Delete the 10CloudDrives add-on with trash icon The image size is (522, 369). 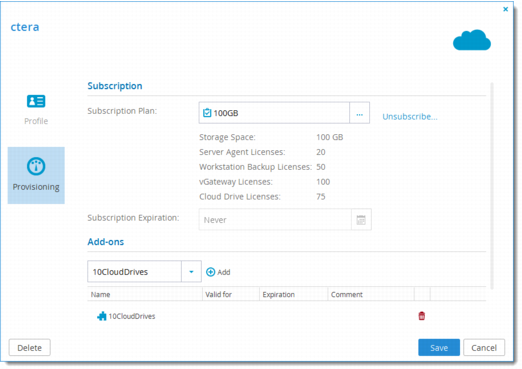[422, 316]
